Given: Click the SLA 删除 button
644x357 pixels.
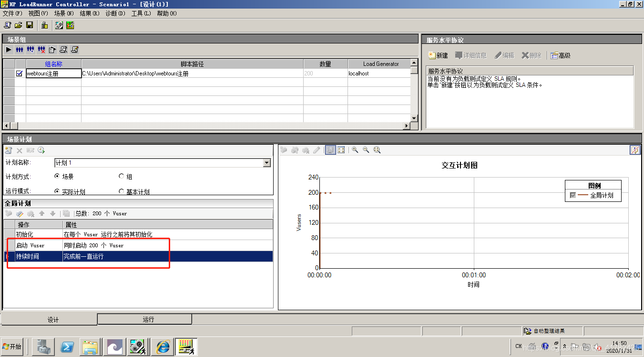Looking at the screenshot, I should tap(532, 55).
